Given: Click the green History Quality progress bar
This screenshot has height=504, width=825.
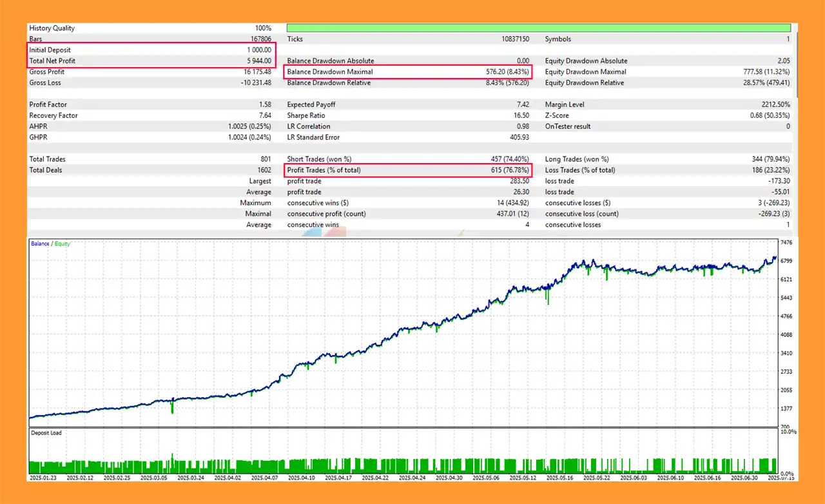Looking at the screenshot, I should click(538, 28).
